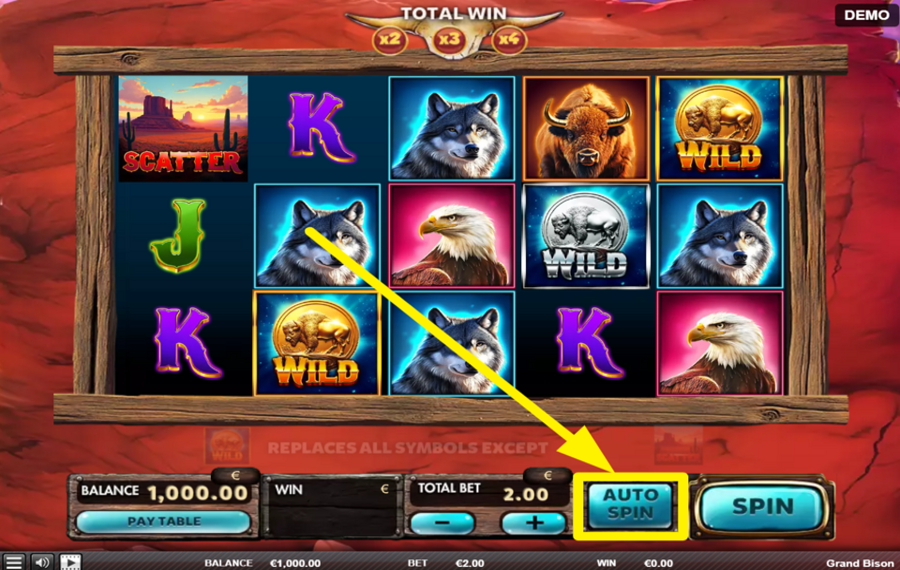Open the Pay Table
This screenshot has width=900, height=570.
164,521
